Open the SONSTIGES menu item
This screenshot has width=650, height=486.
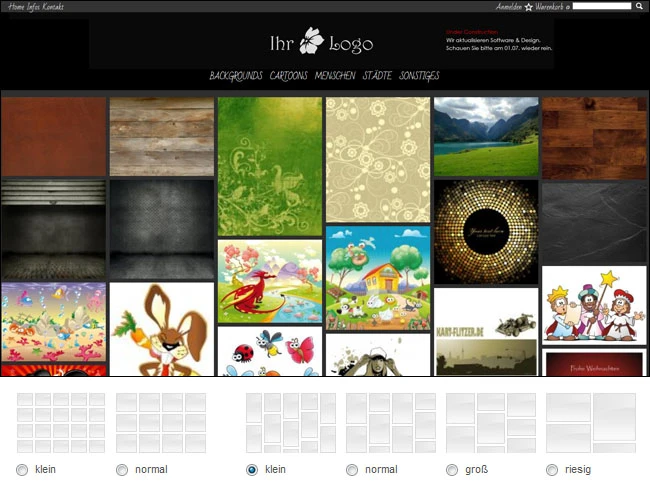(419, 76)
